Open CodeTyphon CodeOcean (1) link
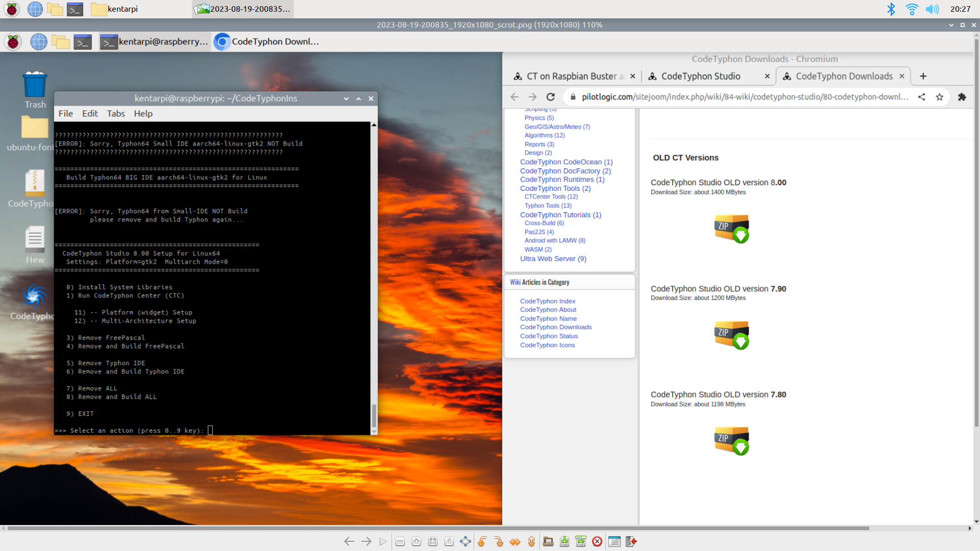This screenshot has height=551, width=980. (x=566, y=162)
